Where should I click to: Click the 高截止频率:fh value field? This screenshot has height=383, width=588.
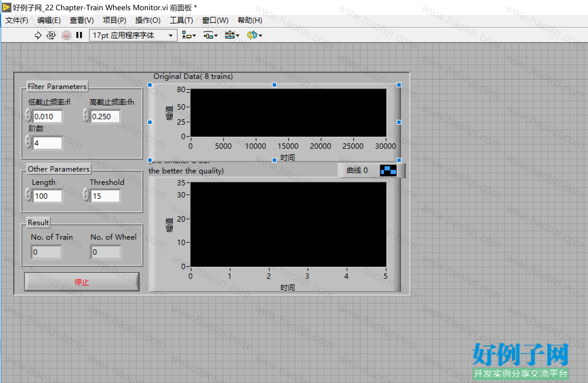[x=105, y=117]
